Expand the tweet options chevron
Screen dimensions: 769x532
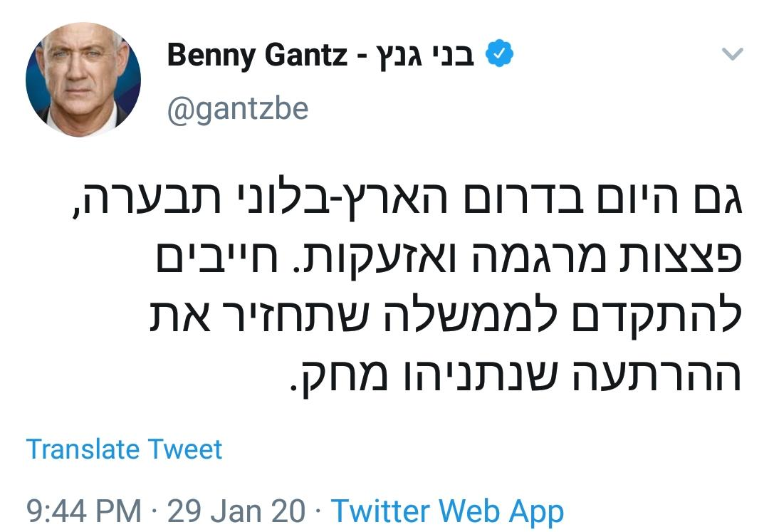pos(732,55)
